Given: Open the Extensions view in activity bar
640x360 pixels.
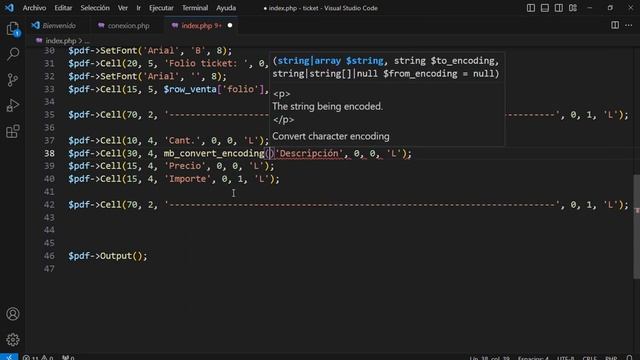Looking at the screenshot, I should (x=13, y=131).
